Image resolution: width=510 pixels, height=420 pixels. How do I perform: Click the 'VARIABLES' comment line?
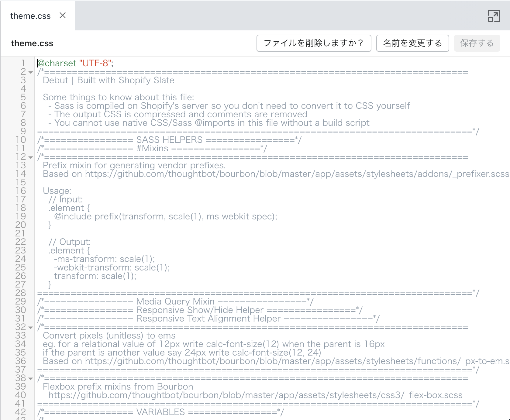pyautogui.click(x=160, y=412)
